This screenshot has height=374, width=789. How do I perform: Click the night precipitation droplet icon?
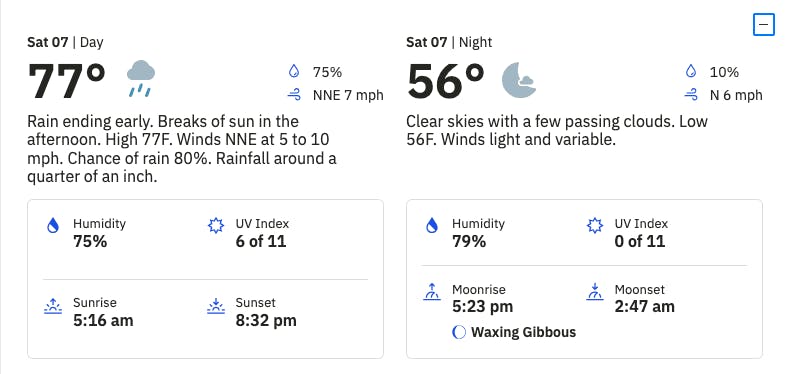pos(691,72)
